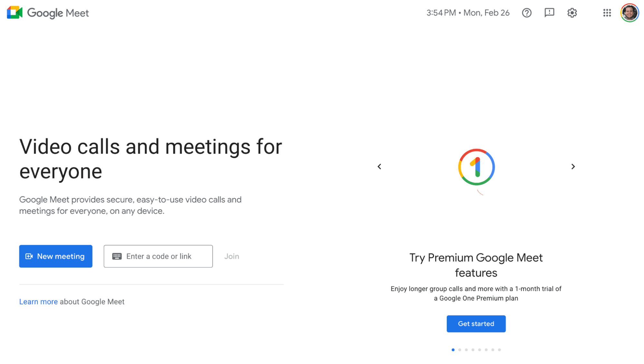Select the first carousel pagination dot
Screen dimensions: 644x364
pos(453,350)
